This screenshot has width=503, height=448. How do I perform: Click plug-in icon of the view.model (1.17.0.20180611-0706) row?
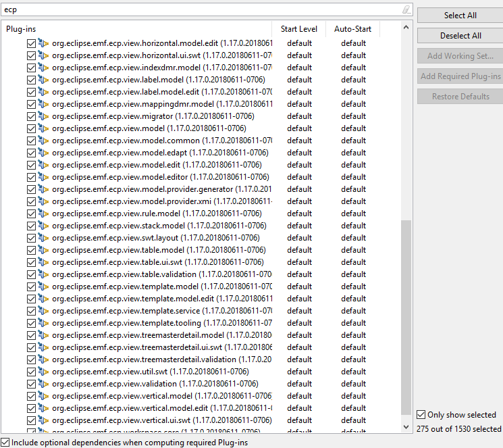(43, 128)
